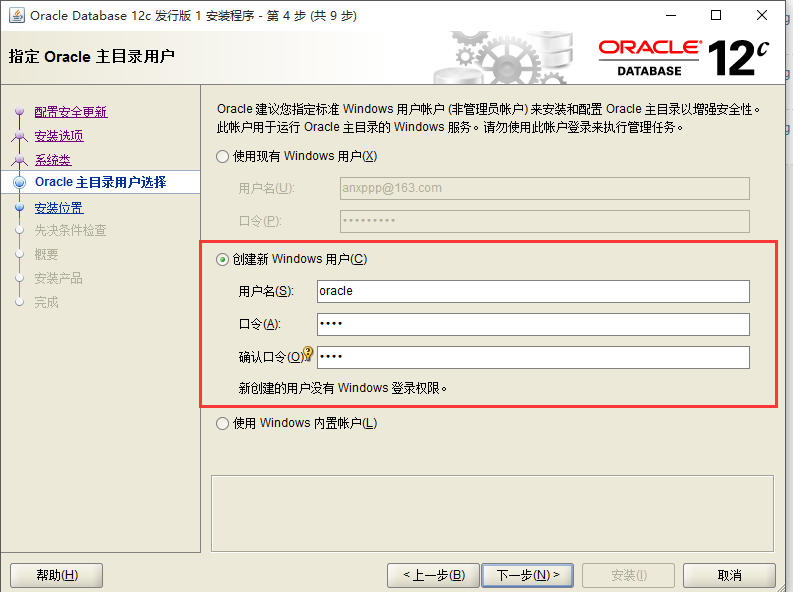793x592 pixels.
Task: Click the summary (概要) step text
Action: point(47,254)
